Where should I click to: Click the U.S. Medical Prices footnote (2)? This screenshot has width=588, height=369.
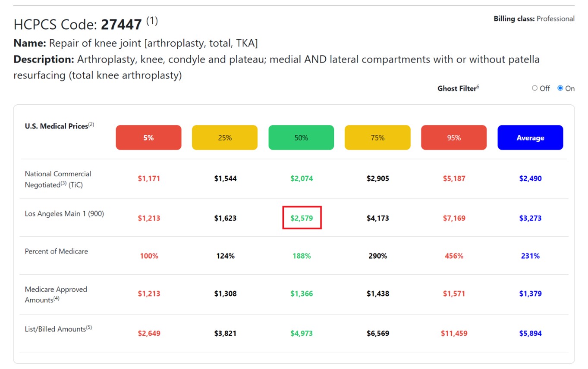click(x=91, y=125)
